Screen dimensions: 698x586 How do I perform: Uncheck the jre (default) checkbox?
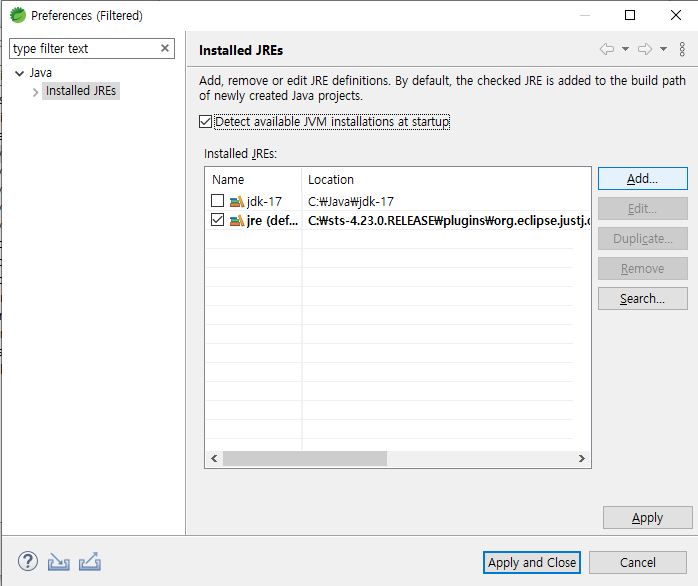217,220
